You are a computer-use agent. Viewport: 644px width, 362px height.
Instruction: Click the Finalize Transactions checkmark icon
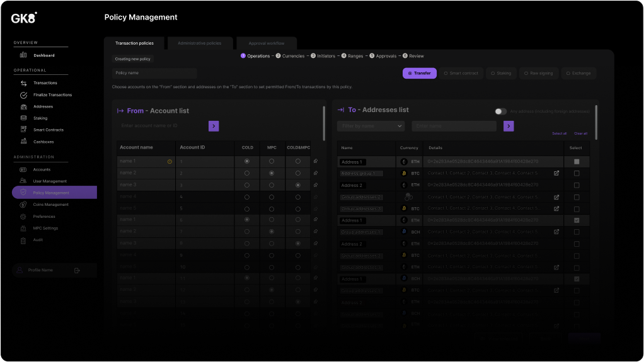tap(23, 95)
